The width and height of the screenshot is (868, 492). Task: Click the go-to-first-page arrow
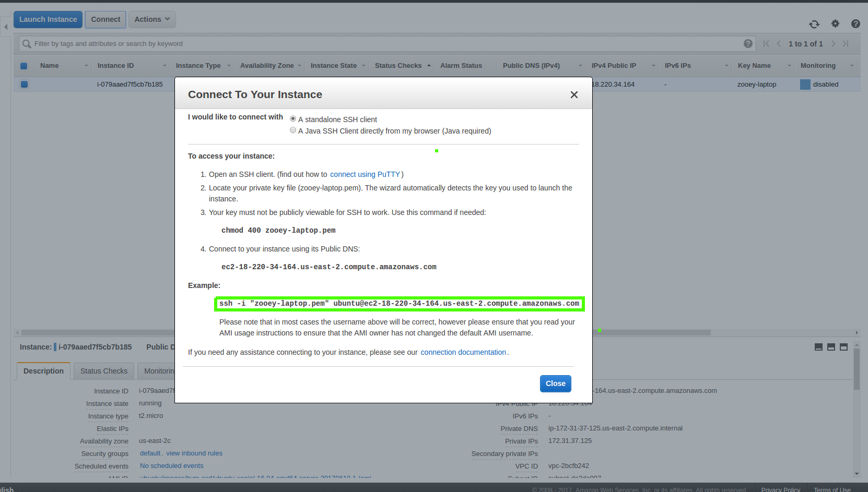click(766, 44)
